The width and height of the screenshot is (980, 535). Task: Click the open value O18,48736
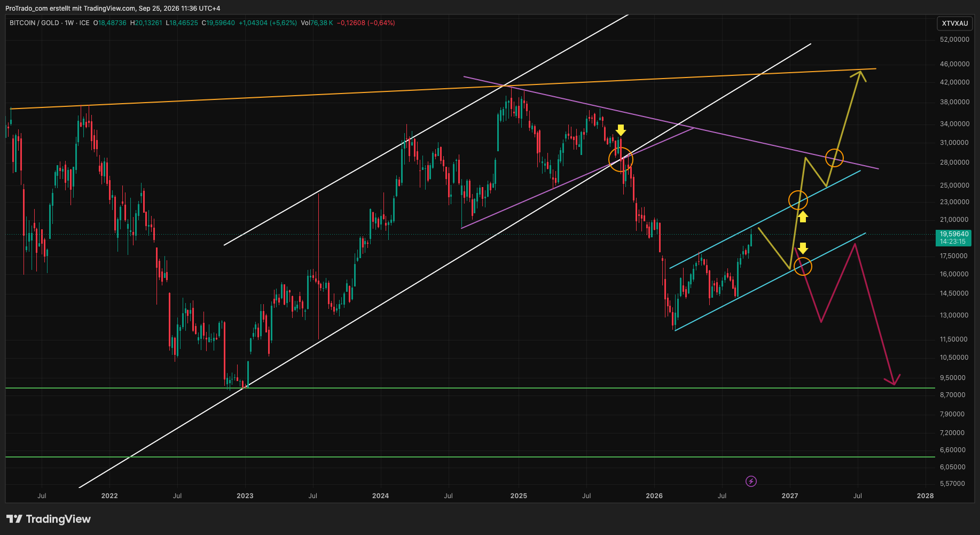coord(110,23)
